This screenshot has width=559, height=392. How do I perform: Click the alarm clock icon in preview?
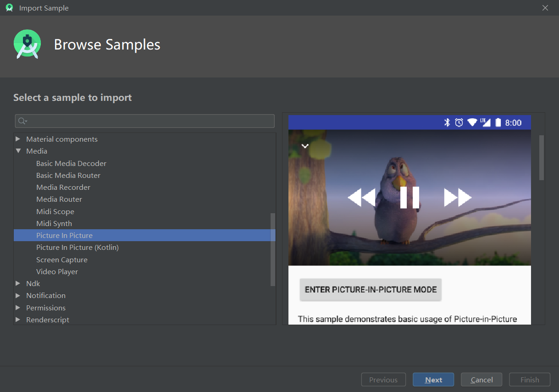pyautogui.click(x=459, y=122)
